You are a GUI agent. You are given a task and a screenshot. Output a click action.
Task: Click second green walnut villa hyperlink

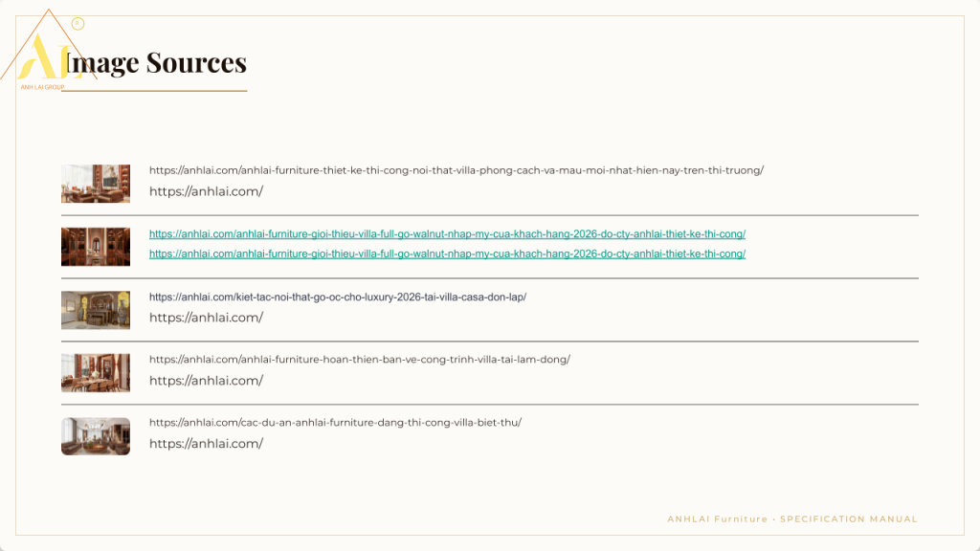coord(447,253)
